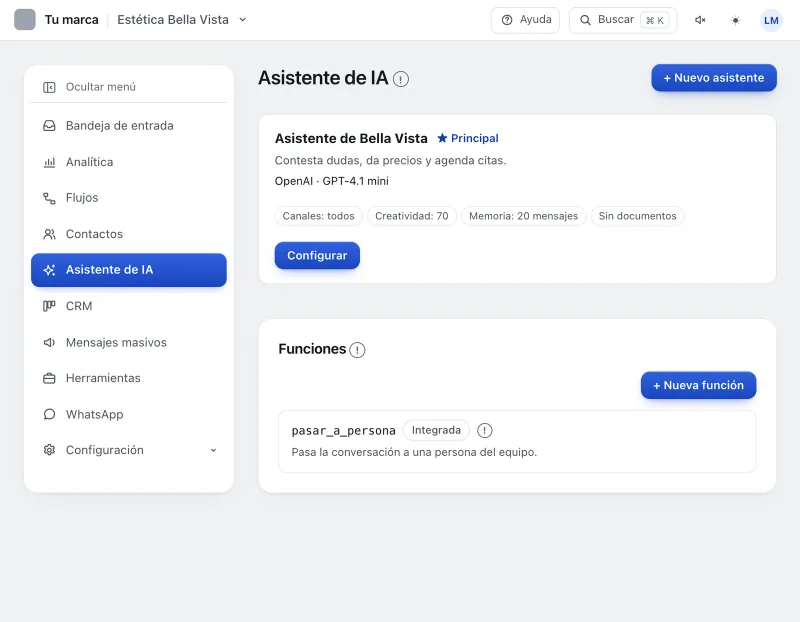Click the Sin documentos chip
This screenshot has height=622, width=800.
[637, 216]
